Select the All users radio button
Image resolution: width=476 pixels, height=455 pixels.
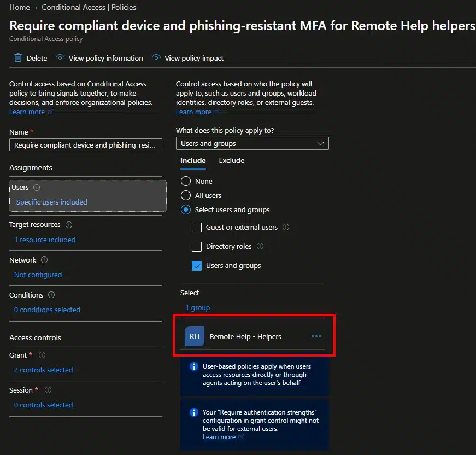point(186,195)
